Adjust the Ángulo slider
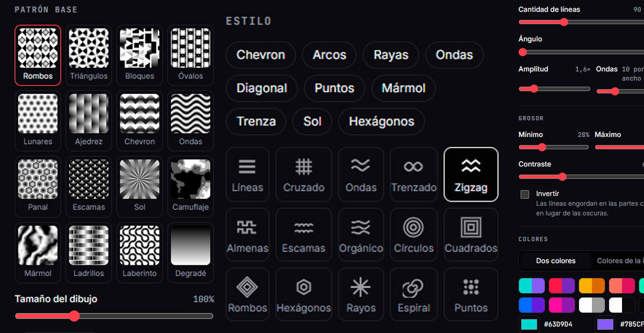The height and width of the screenshot is (333, 644). point(581,52)
